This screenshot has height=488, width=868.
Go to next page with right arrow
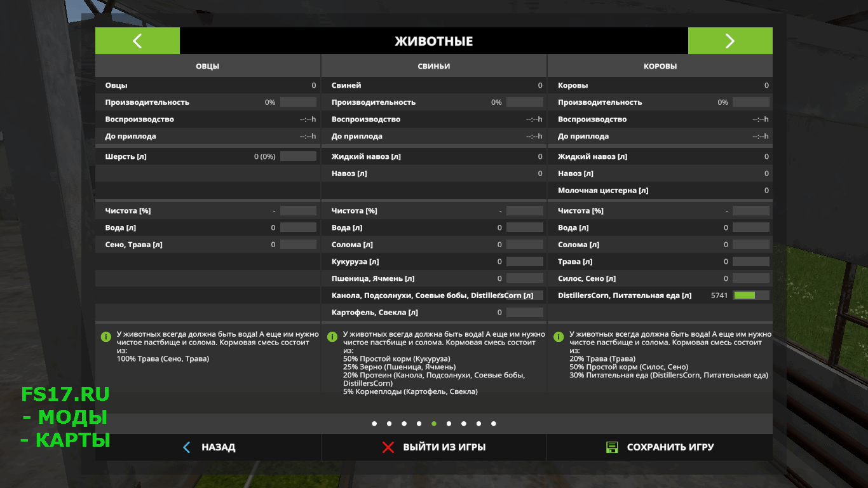click(730, 41)
